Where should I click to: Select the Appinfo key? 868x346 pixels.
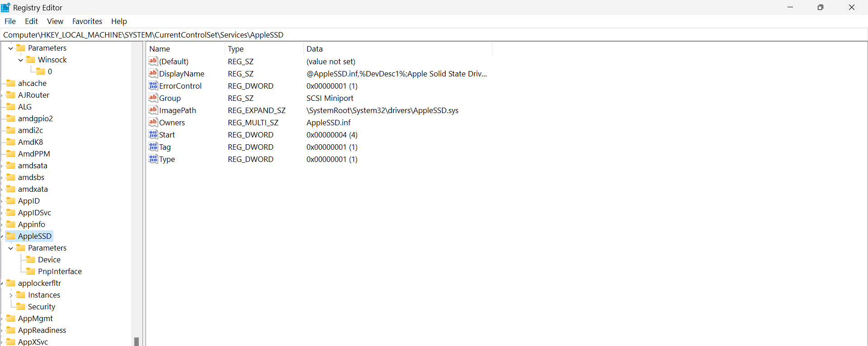32,224
